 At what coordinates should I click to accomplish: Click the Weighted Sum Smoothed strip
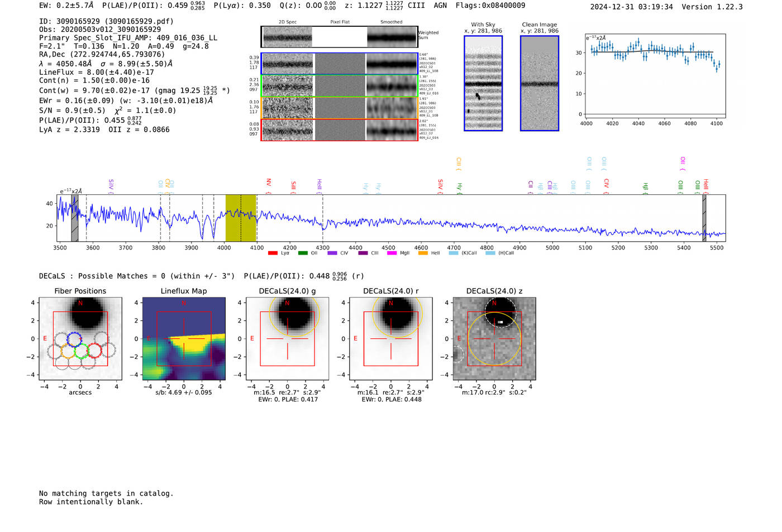[x=392, y=37]
